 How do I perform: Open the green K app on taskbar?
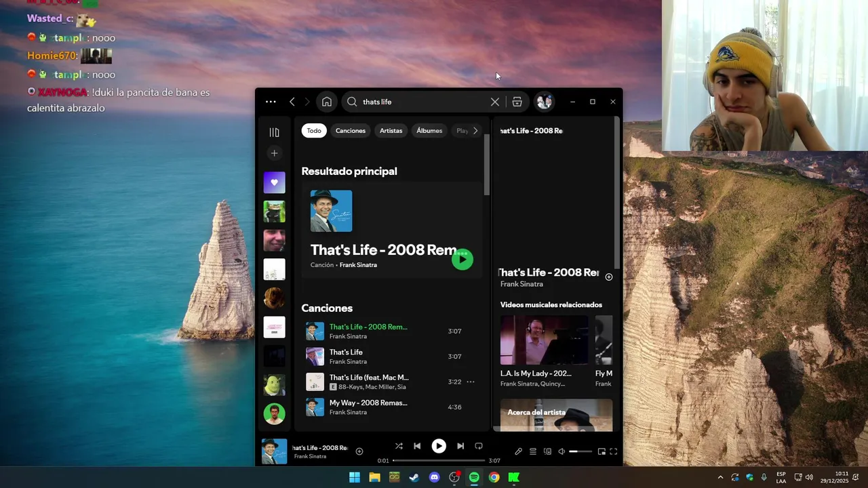(x=514, y=477)
